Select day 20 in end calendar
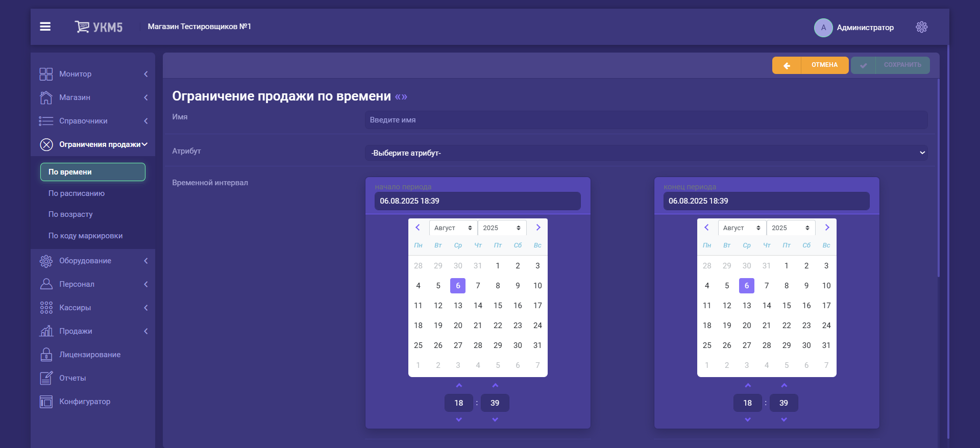 pyautogui.click(x=747, y=326)
